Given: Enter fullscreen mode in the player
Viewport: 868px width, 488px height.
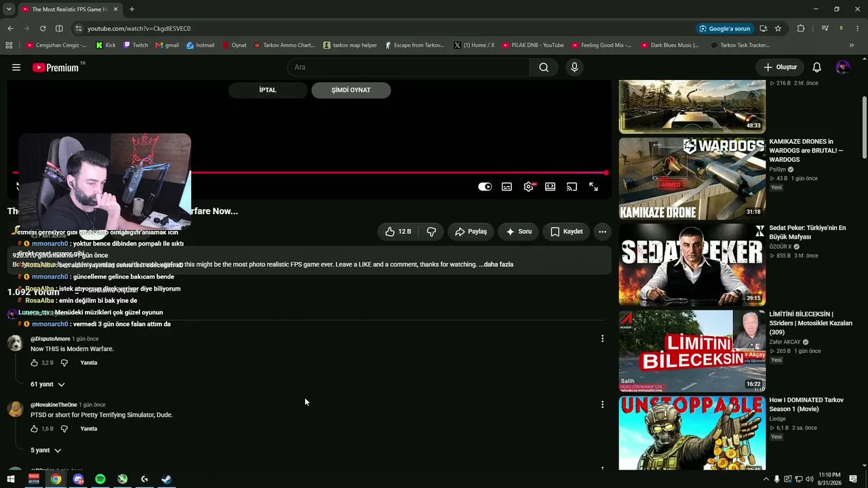Looking at the screenshot, I should pyautogui.click(x=593, y=187).
